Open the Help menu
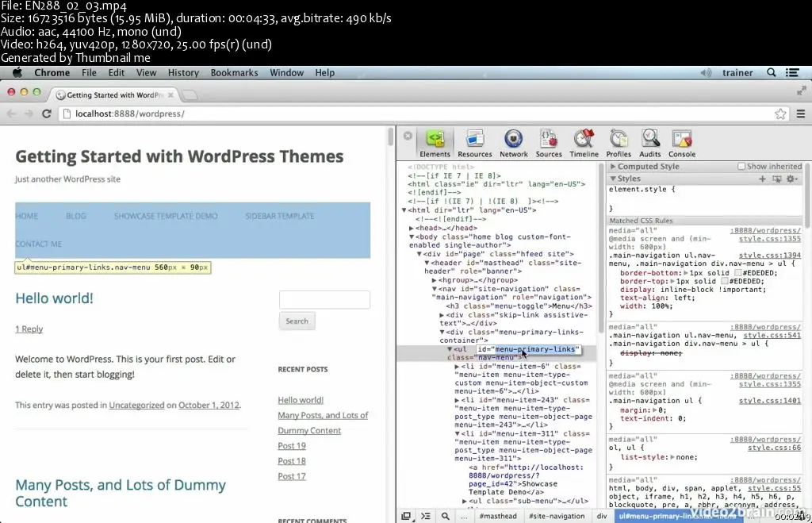 pos(324,72)
